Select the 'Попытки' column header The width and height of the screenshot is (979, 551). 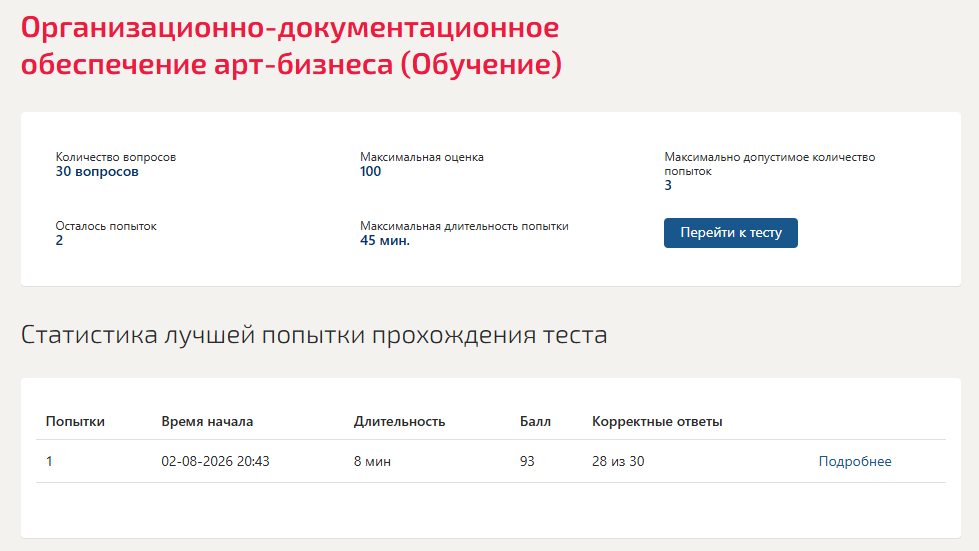[x=75, y=421]
